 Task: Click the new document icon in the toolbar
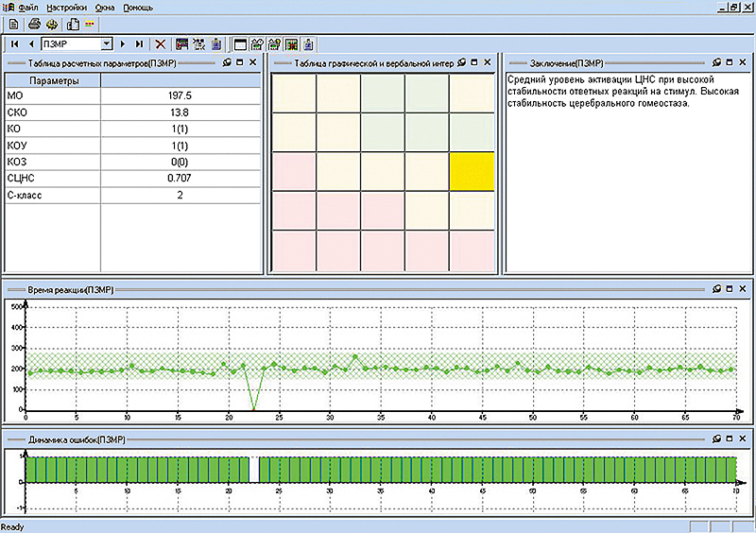(14, 24)
